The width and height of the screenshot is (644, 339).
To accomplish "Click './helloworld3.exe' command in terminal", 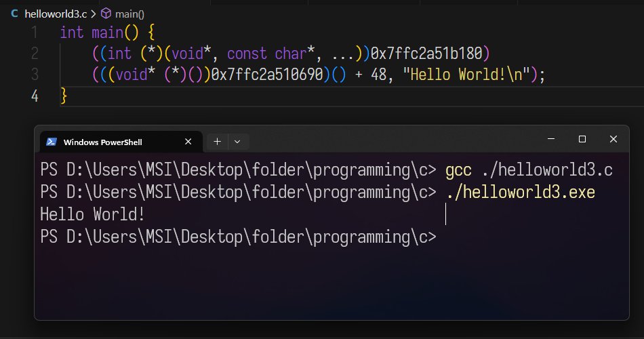I will coord(521,193).
